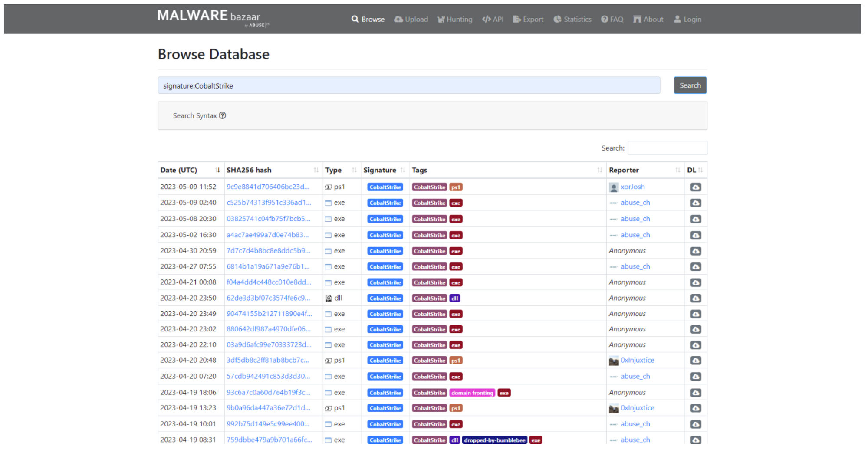Click purple dll tag on 2023-04-20 23:50 row
This screenshot has width=868, height=456.
click(454, 299)
